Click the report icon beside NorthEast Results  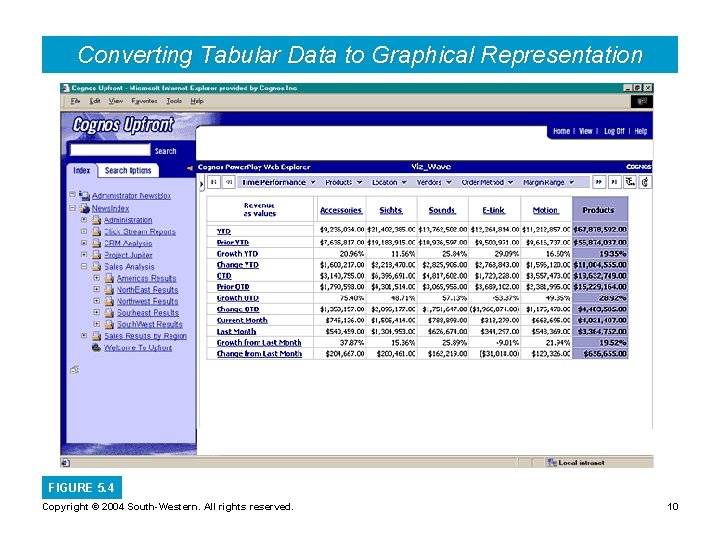[109, 289]
